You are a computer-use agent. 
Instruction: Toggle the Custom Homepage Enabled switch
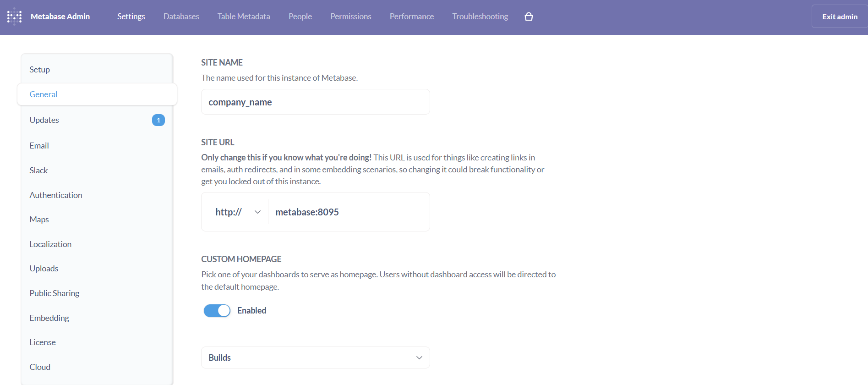tap(217, 311)
